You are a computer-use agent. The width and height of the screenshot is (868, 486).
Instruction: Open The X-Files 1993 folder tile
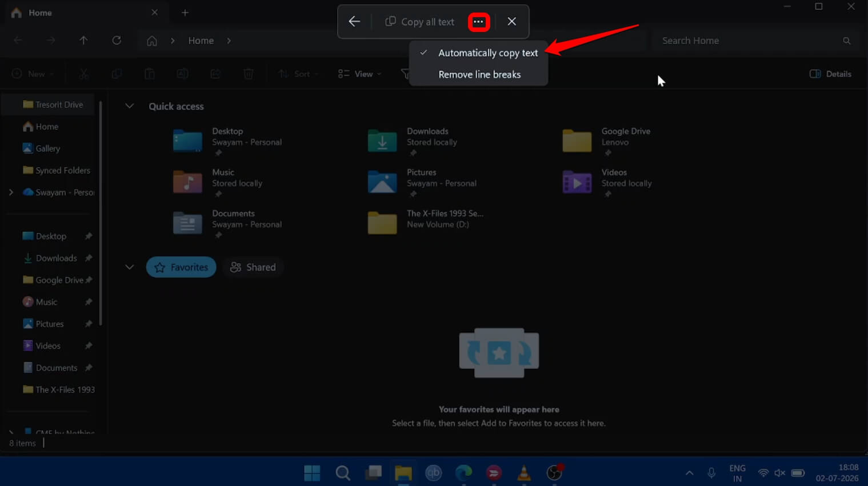[x=426, y=221]
